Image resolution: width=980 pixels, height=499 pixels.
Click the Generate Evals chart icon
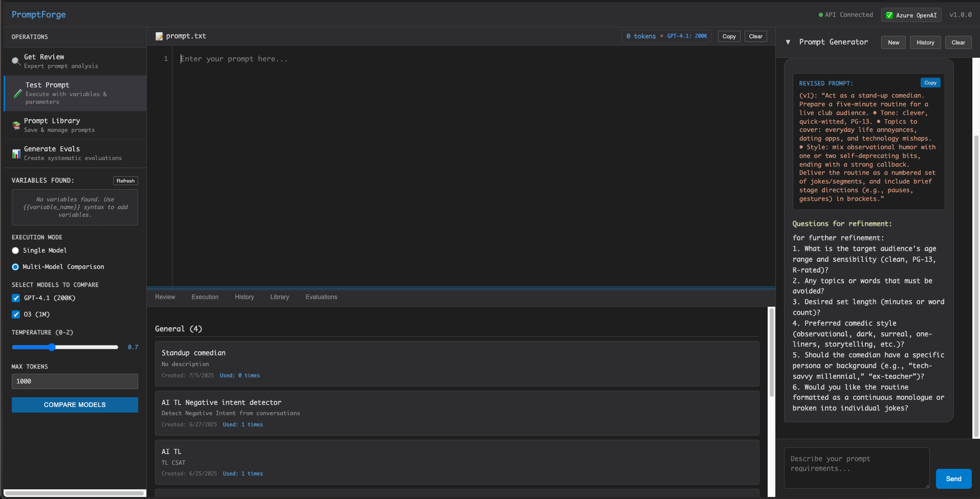click(x=15, y=153)
